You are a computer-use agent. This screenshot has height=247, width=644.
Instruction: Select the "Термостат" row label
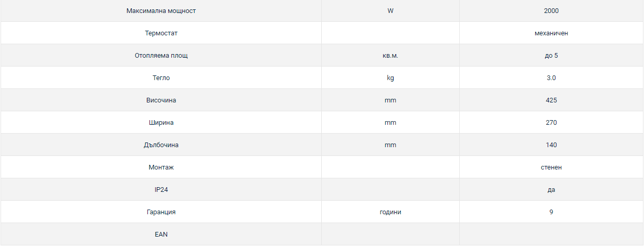[x=161, y=33]
